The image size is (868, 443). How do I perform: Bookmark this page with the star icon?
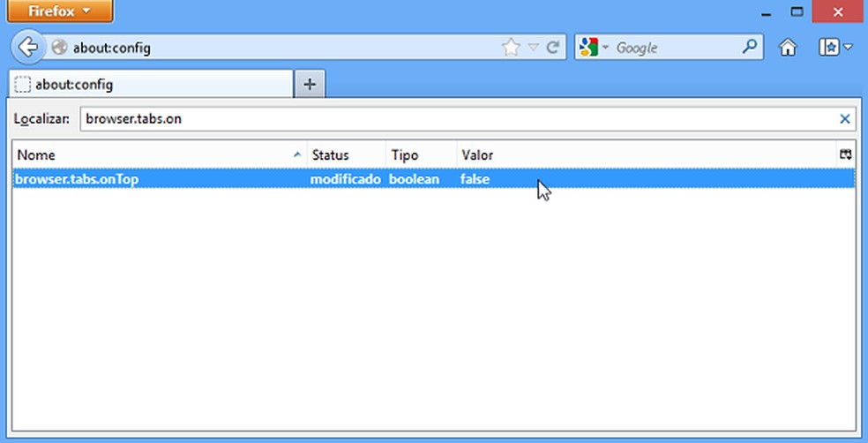pyautogui.click(x=511, y=48)
